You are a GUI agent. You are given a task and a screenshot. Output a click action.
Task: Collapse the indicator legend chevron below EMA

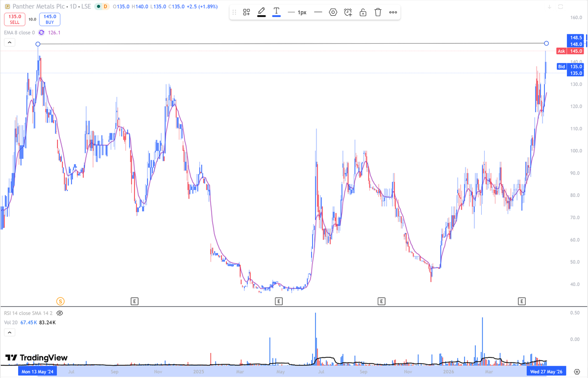pyautogui.click(x=9, y=43)
